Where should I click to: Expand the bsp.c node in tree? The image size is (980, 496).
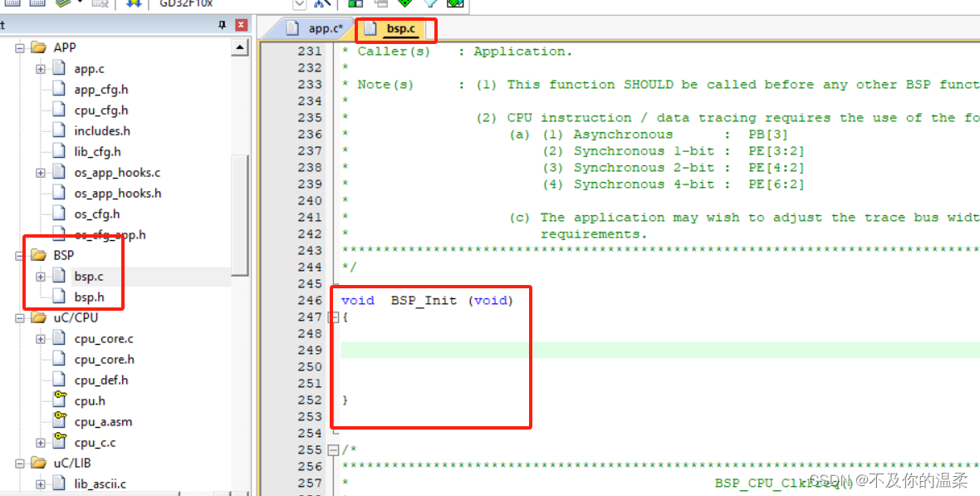(41, 276)
